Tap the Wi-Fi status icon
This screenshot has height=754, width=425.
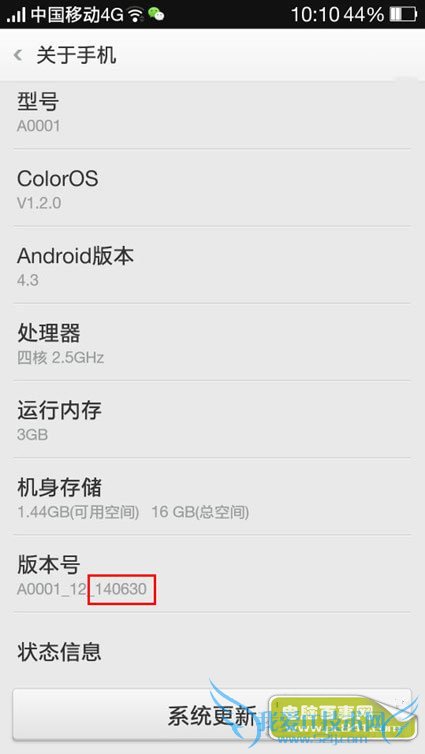[x=136, y=15]
